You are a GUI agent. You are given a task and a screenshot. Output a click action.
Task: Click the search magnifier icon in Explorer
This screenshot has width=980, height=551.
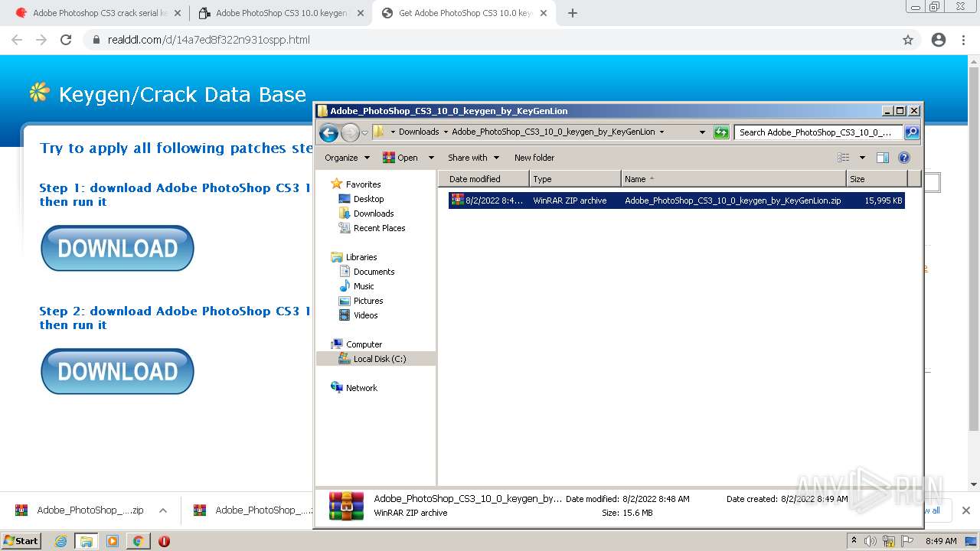[x=911, y=132]
